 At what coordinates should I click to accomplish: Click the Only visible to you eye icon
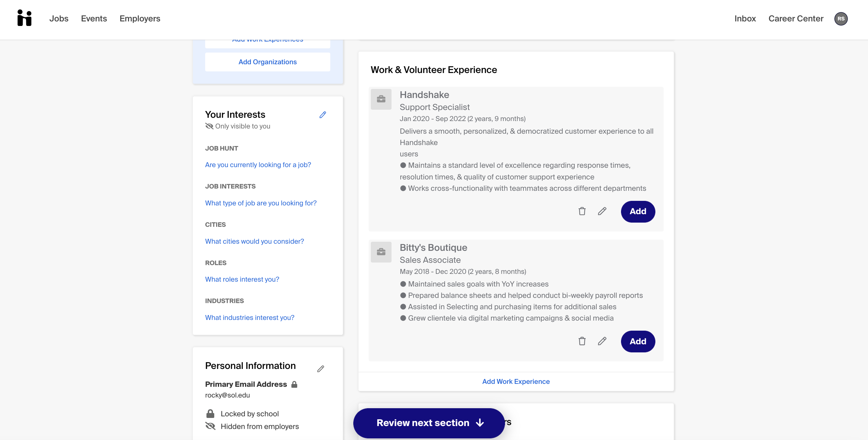tap(209, 126)
